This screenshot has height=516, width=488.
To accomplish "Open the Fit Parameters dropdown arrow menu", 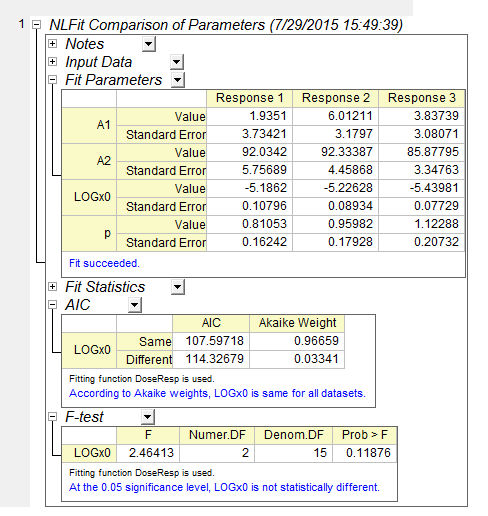I will pos(178,80).
